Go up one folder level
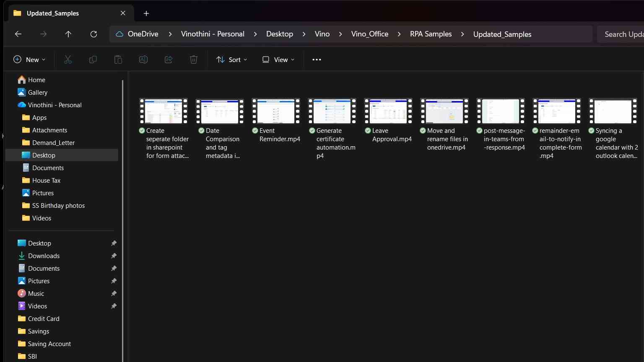The height and width of the screenshot is (362, 644). [68, 34]
